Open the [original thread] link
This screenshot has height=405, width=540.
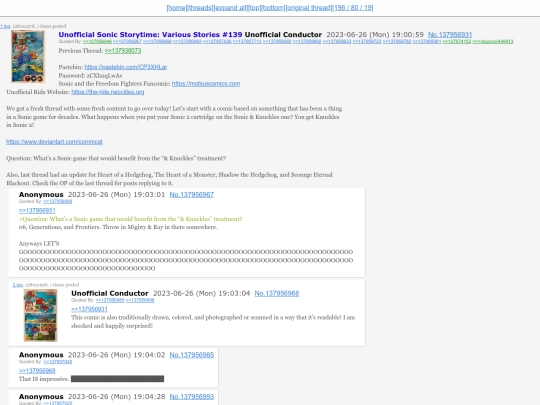(309, 8)
